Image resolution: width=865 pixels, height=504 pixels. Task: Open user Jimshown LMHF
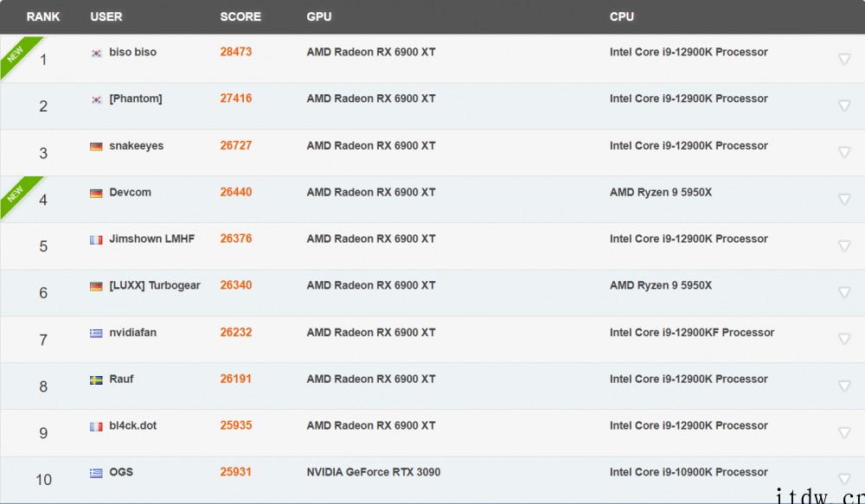[151, 239]
